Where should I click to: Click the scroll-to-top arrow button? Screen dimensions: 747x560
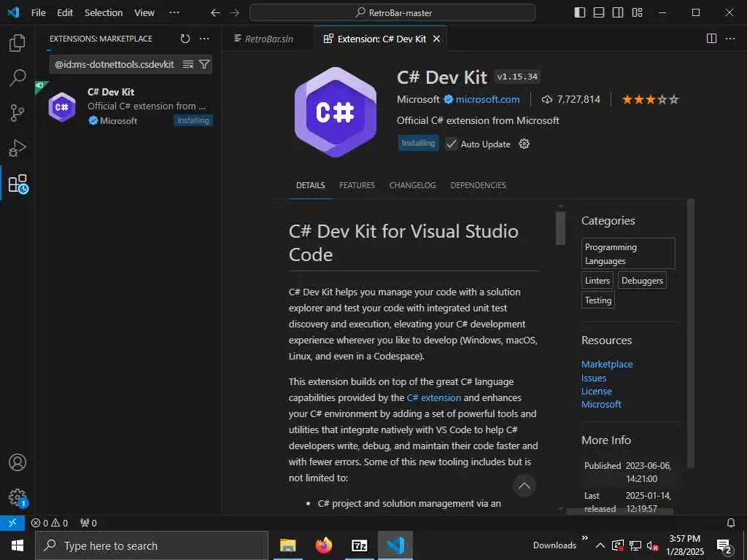(x=524, y=486)
